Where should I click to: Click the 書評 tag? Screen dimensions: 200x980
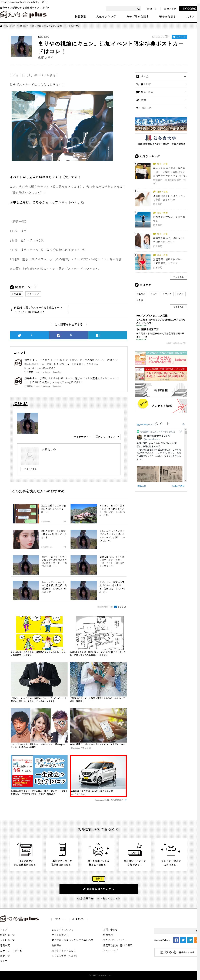140,300
